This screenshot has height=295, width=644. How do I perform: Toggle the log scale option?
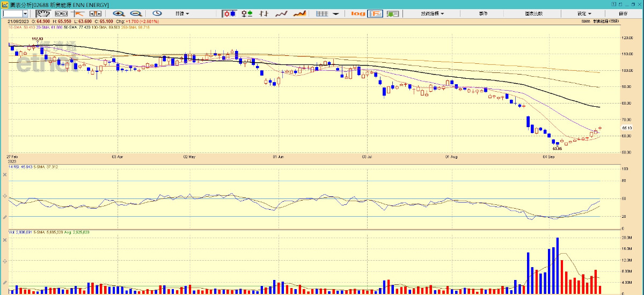358,13
